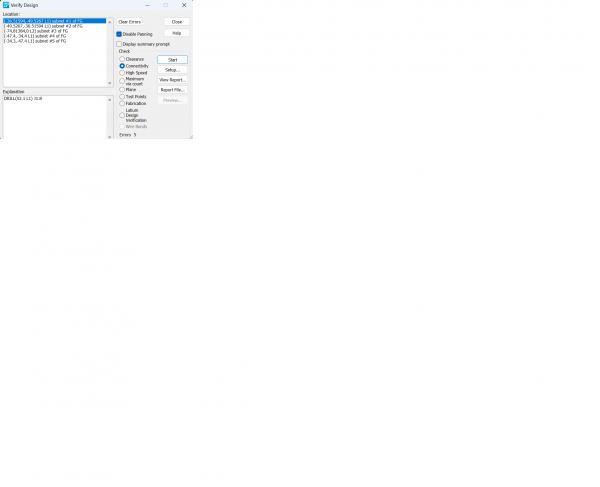600x487 pixels.
Task: Select Latium Design Verification option
Action: pos(122,115)
